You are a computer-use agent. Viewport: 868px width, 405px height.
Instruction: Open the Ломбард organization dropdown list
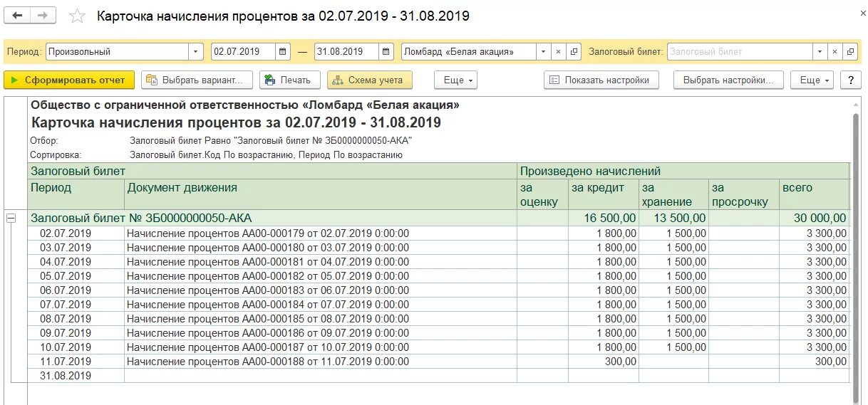pyautogui.click(x=543, y=51)
